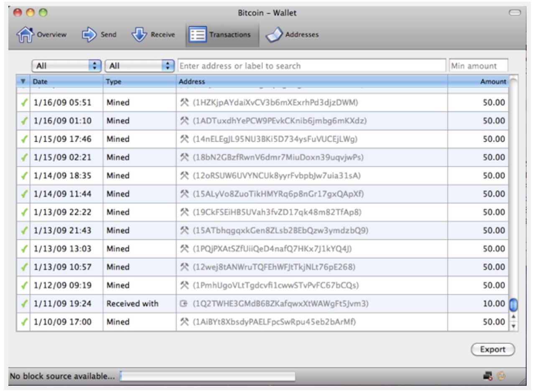Click mined pickaxe icon for 1HZKjpAY address
This screenshot has height=392, width=535.
[184, 102]
